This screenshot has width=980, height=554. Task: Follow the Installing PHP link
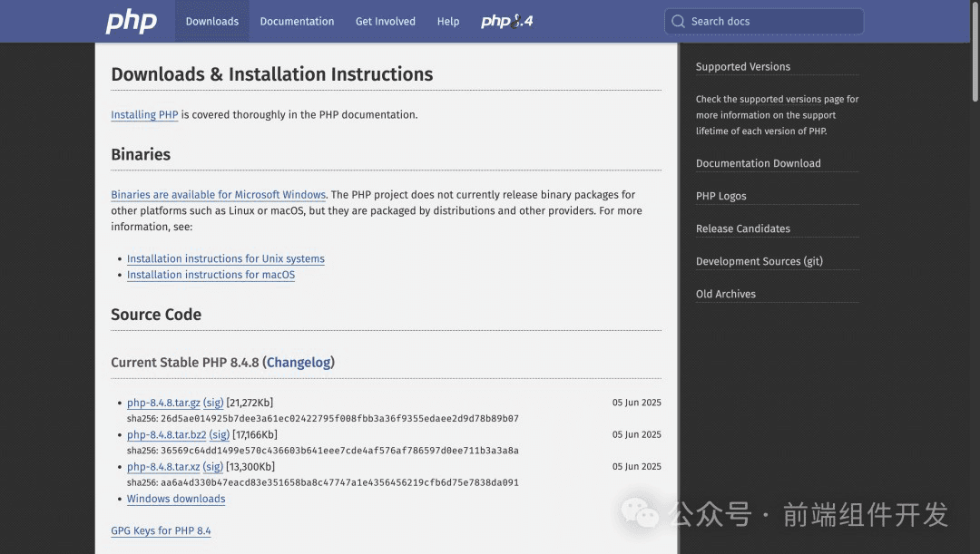click(144, 115)
